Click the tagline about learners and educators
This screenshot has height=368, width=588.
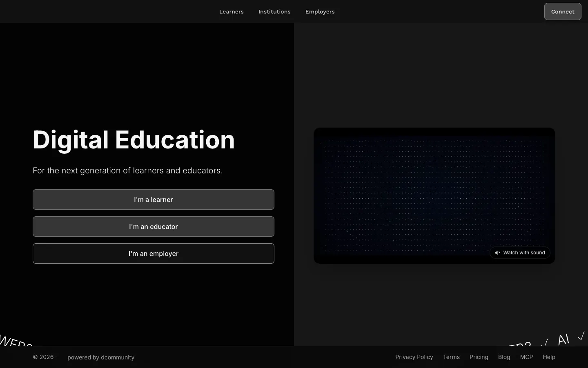(128, 171)
